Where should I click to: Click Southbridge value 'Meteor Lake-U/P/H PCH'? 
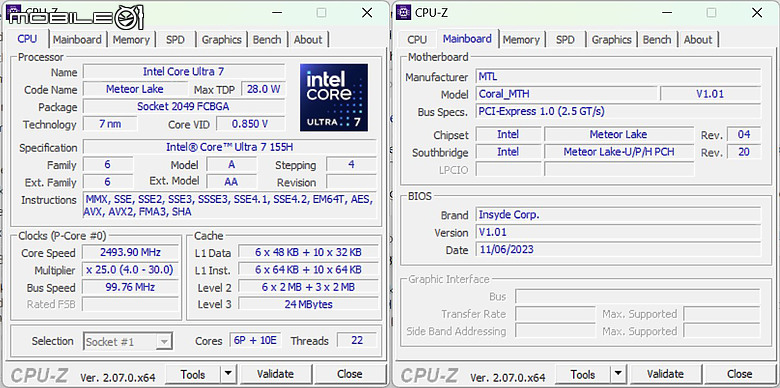(x=619, y=152)
